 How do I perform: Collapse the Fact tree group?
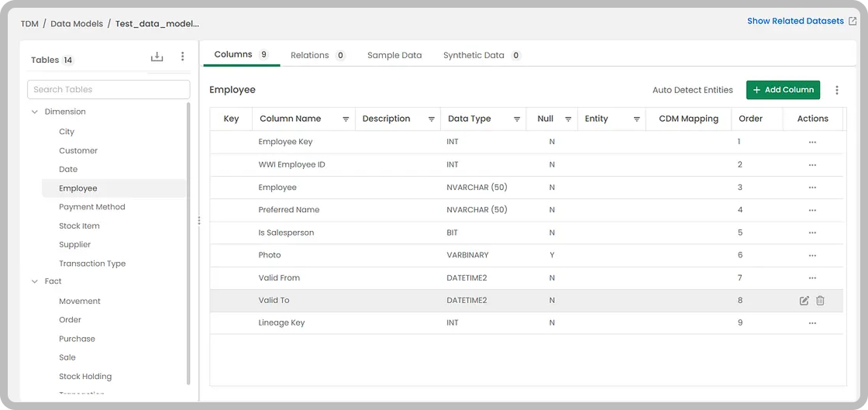[x=34, y=281]
